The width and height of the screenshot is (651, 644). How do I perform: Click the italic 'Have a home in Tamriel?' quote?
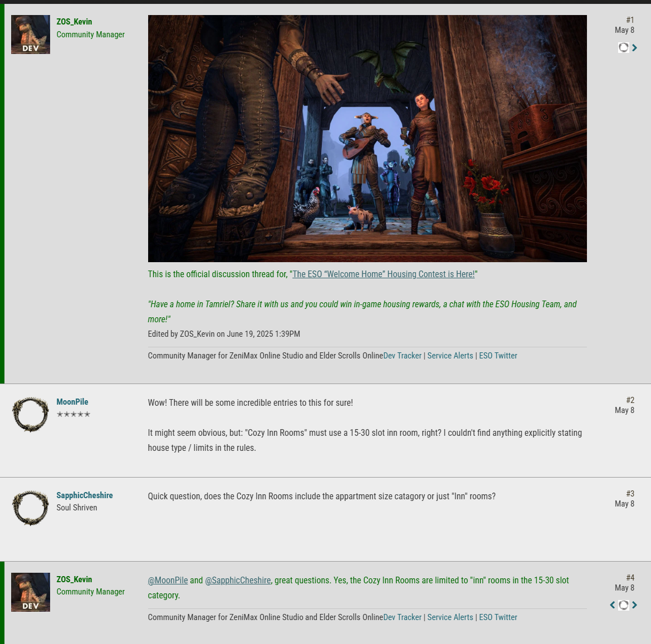click(362, 312)
